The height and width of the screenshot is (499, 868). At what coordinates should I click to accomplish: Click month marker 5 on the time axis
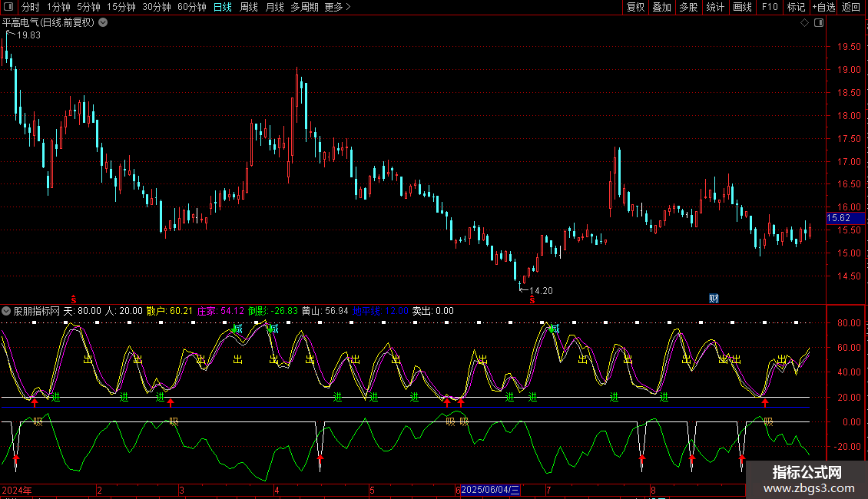coord(372,490)
